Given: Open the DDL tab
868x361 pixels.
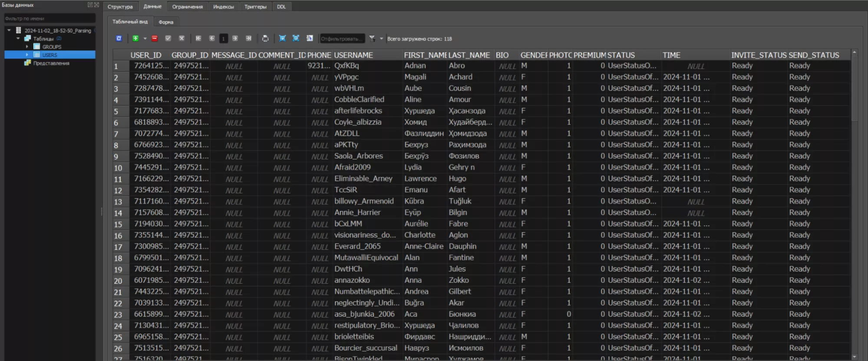Looking at the screenshot, I should pyautogui.click(x=281, y=7).
